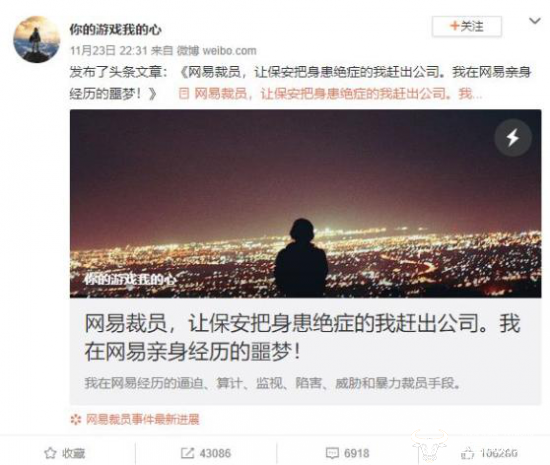Open the article cover night city image
This screenshot has width=550, height=465.
(x=305, y=204)
